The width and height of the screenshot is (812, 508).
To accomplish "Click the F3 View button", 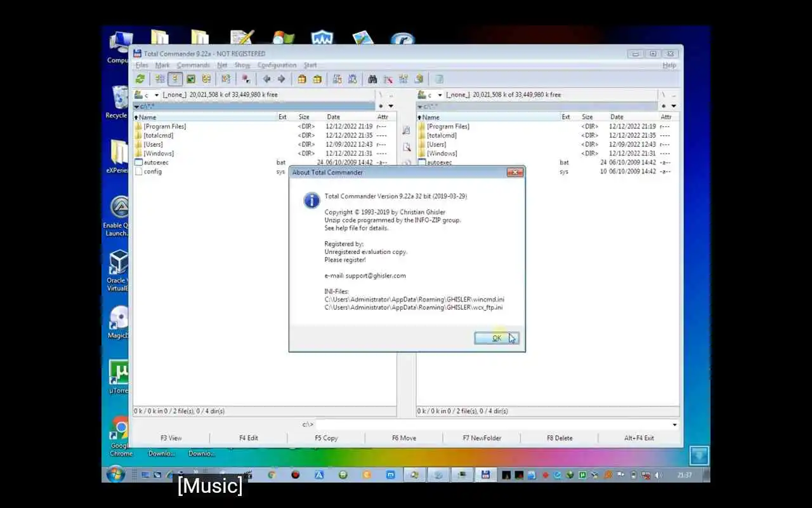I will tap(171, 438).
